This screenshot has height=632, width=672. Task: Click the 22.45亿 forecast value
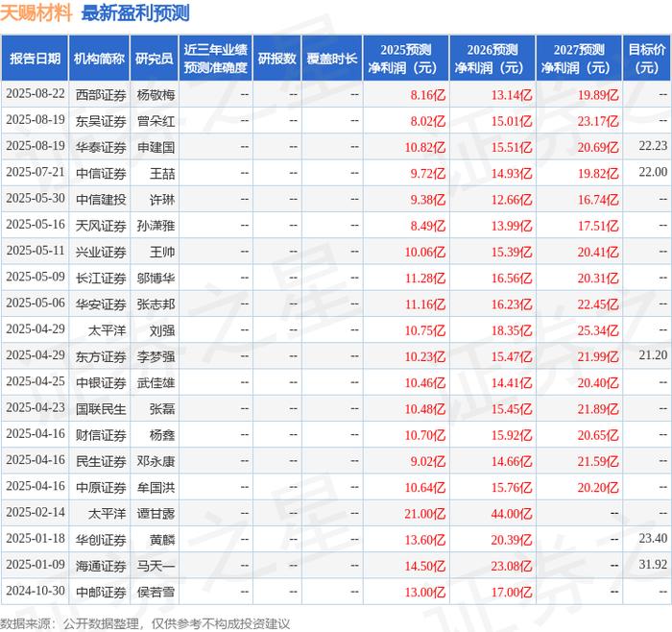(x=598, y=304)
